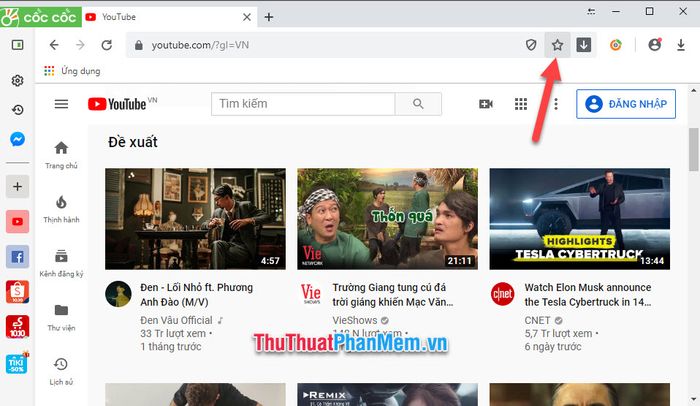700x406 pixels.
Task: Open VieShows channel name
Action: [x=355, y=320]
